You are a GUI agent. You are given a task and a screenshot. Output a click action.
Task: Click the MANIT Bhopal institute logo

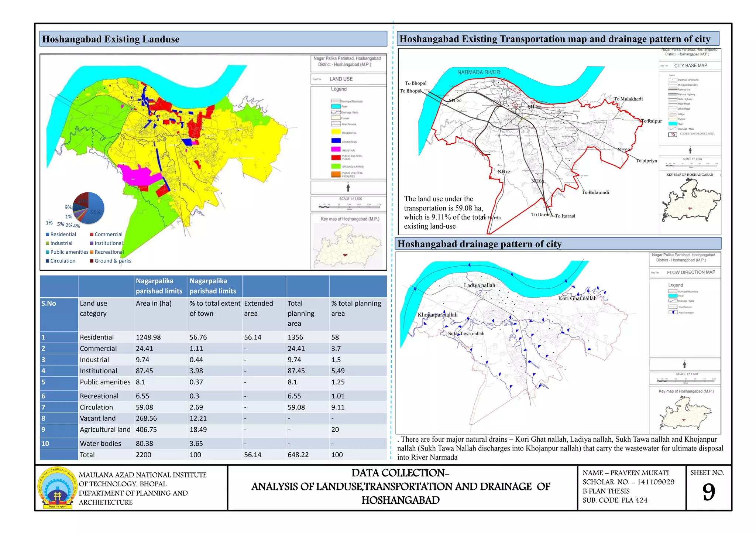pyautogui.click(x=57, y=488)
